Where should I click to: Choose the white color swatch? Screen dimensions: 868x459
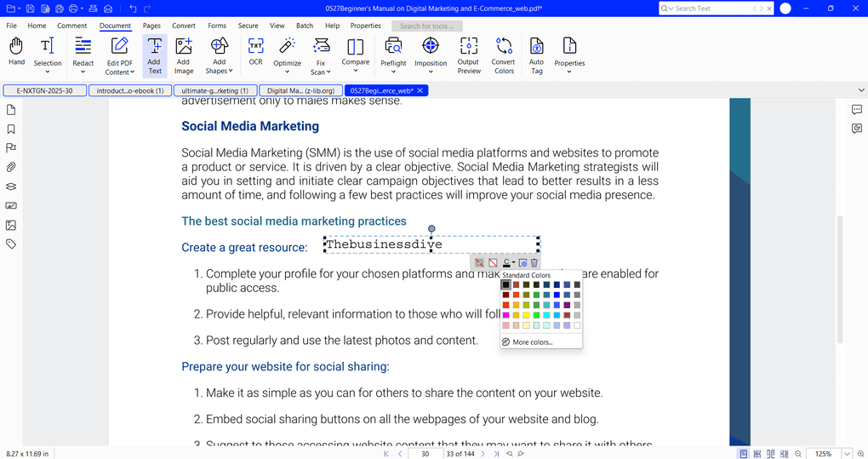(577, 325)
